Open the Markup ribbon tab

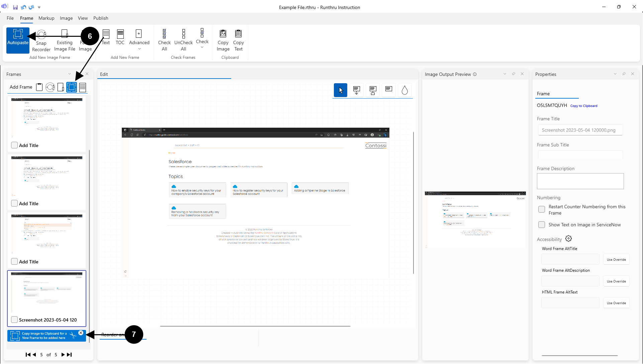tap(46, 18)
